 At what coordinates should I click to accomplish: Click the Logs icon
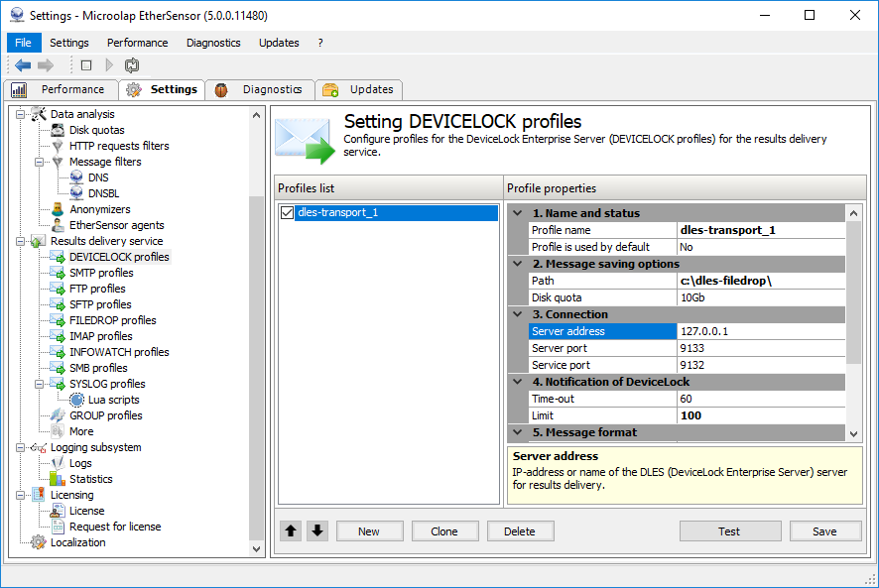(58, 464)
